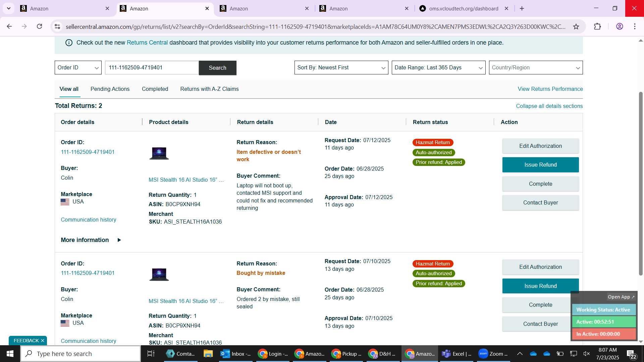Open the Teams Excel window from taskbar
The height and width of the screenshot is (362, 644).
(457, 354)
